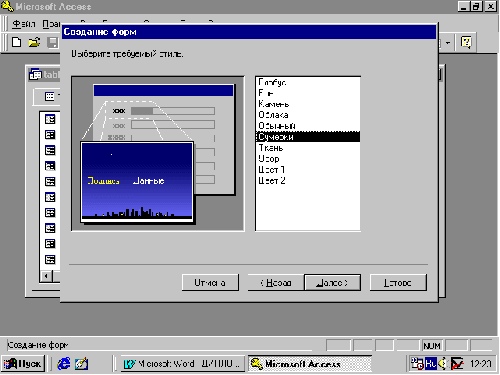The width and height of the screenshot is (500, 375).
Task: Switch to Microsoft Word taskbar button
Action: coord(182,364)
